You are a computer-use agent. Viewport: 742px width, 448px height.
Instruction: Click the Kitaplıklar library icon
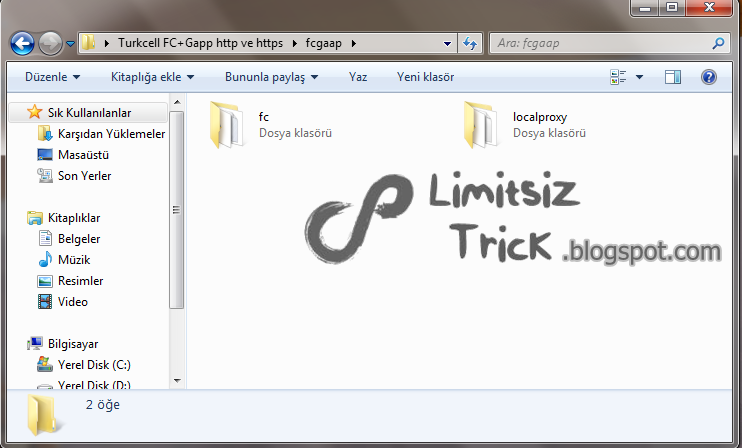35,218
